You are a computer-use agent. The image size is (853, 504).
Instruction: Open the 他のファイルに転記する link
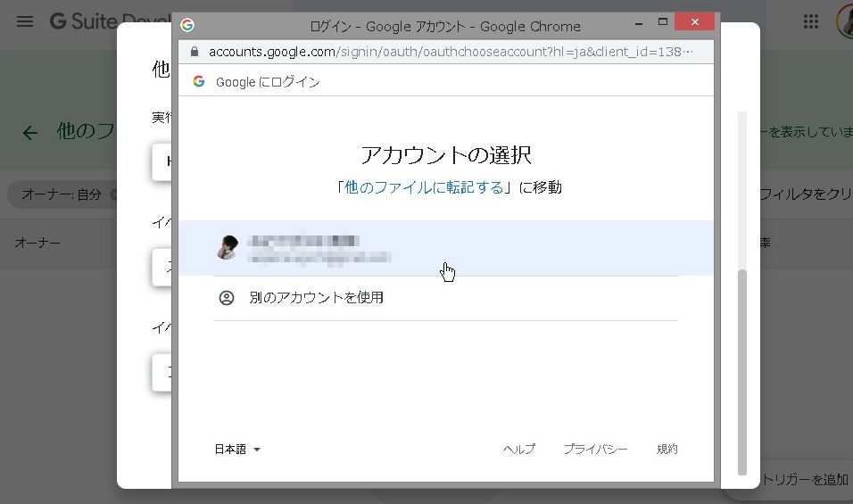coord(424,187)
